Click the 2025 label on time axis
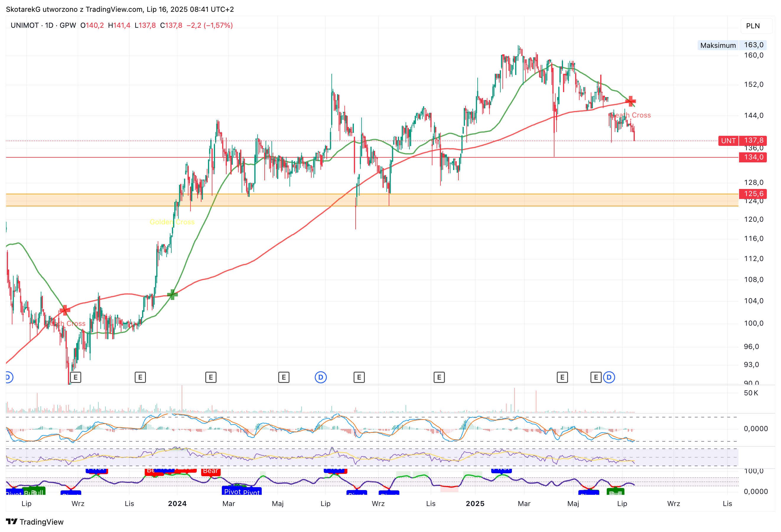Screen dimensions: 781x532 pos(475,503)
